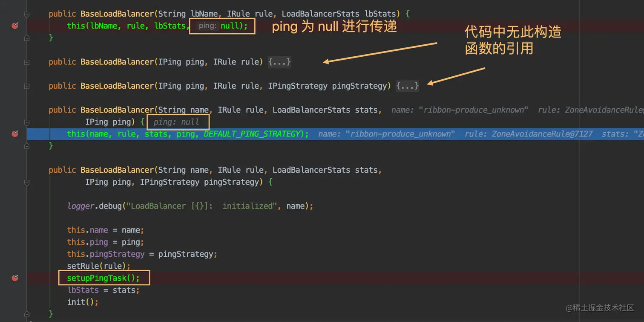
Task: Expand folded BaseLoadBalancer(IPing ping, IRule rule) gutter marker
Action: click(27, 62)
